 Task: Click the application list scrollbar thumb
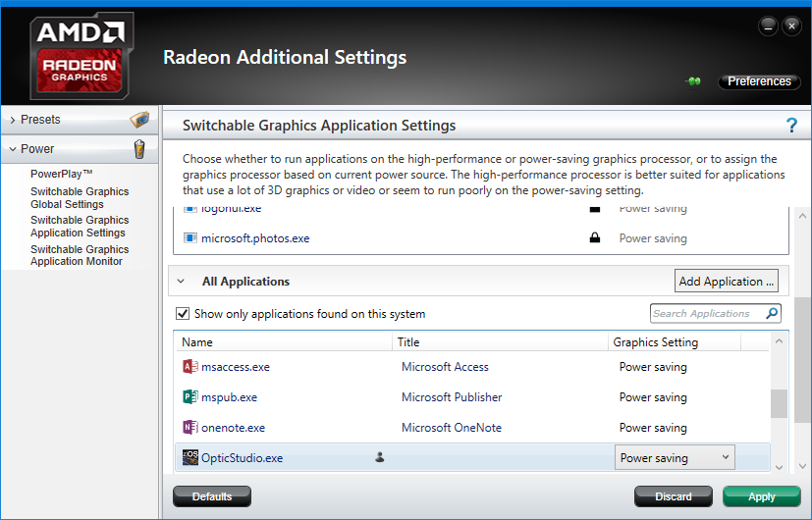779,403
